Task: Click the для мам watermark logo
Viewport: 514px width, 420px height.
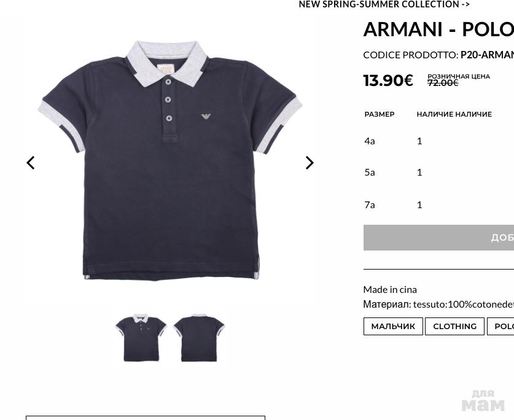Action: [483, 400]
